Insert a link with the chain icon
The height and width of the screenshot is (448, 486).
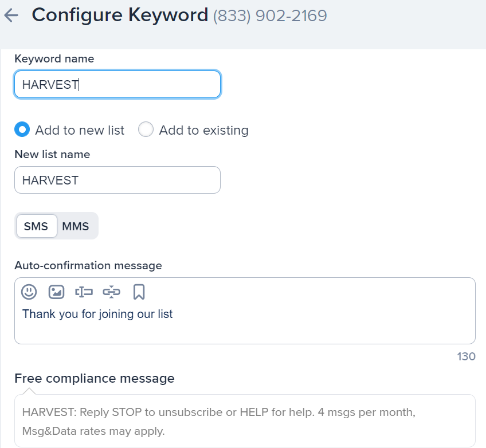pos(111,292)
